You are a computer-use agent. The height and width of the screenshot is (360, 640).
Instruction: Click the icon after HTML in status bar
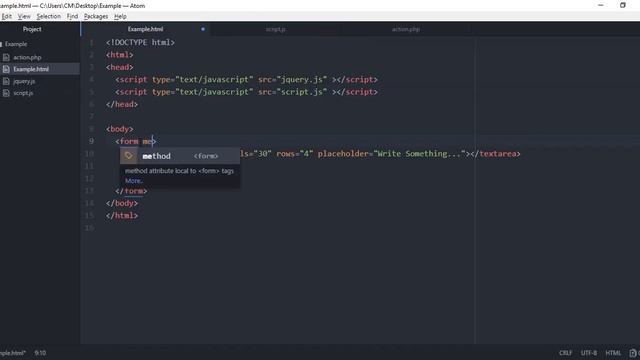tap(633, 353)
